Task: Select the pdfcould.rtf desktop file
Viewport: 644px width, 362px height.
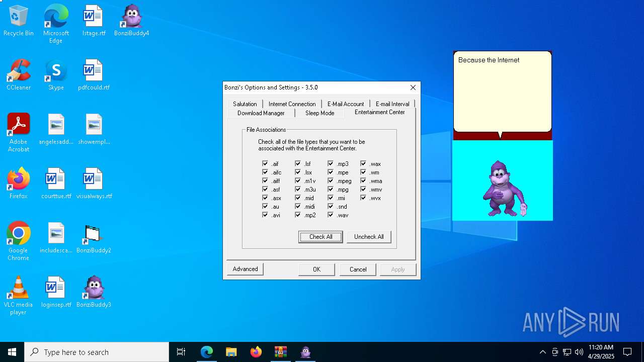Action: click(x=94, y=75)
